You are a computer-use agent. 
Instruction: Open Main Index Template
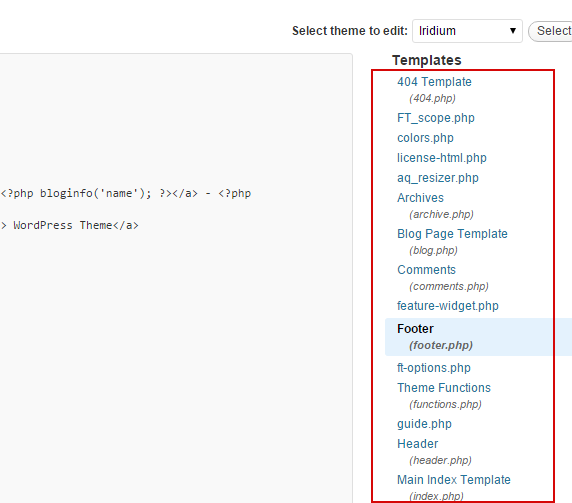click(453, 480)
